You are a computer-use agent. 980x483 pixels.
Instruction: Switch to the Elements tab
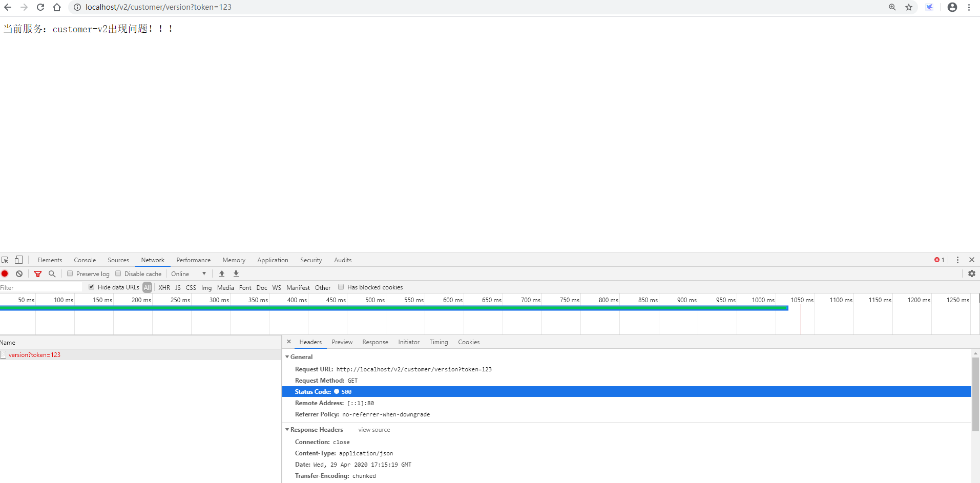point(50,260)
